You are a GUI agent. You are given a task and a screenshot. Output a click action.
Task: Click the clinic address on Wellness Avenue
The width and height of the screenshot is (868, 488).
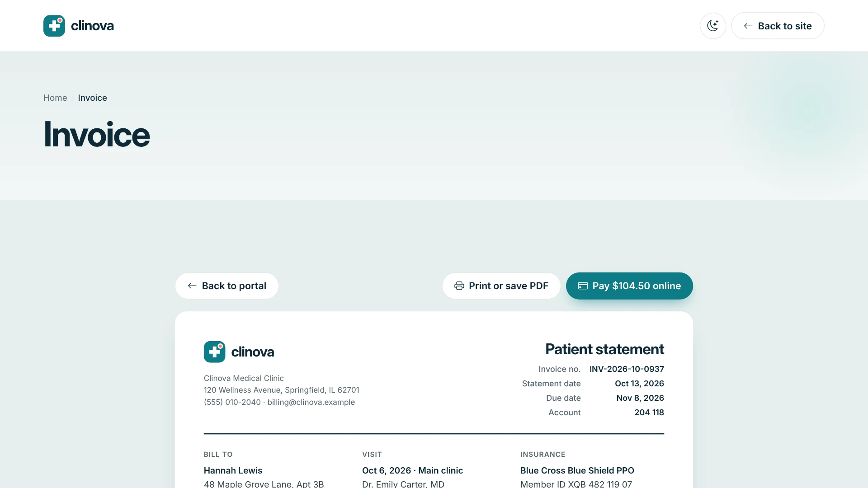(281, 390)
